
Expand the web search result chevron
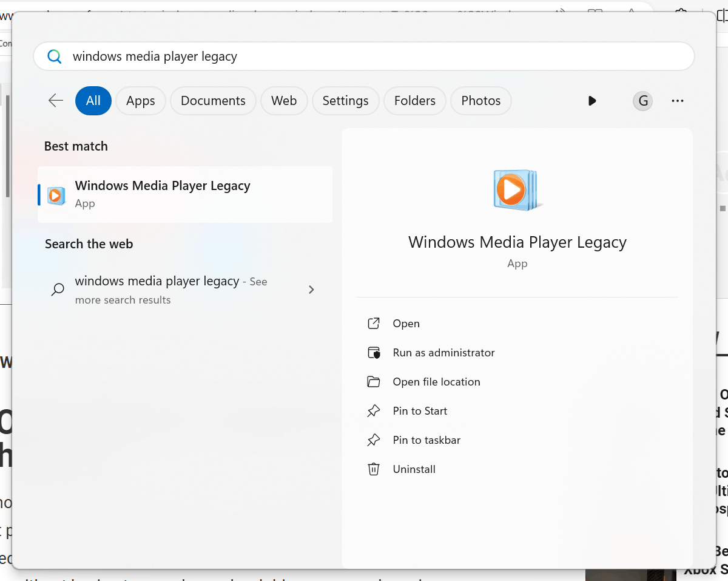tap(311, 290)
